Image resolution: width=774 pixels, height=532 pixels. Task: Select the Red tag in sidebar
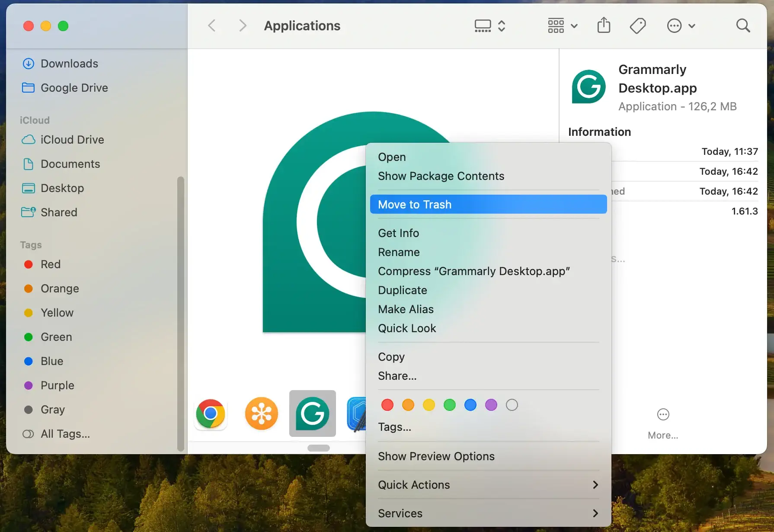point(42,264)
